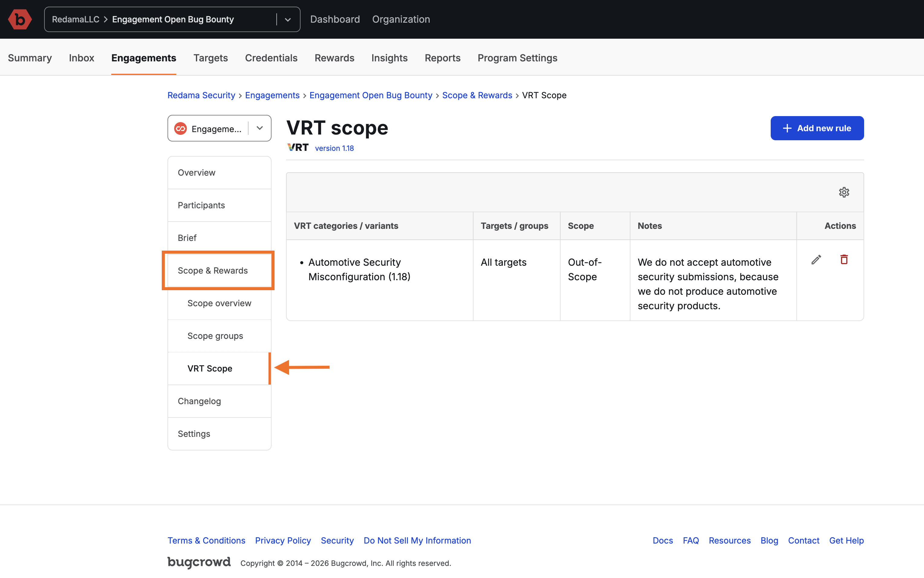
Task: Open Do Not Sell My Information link
Action: click(417, 541)
